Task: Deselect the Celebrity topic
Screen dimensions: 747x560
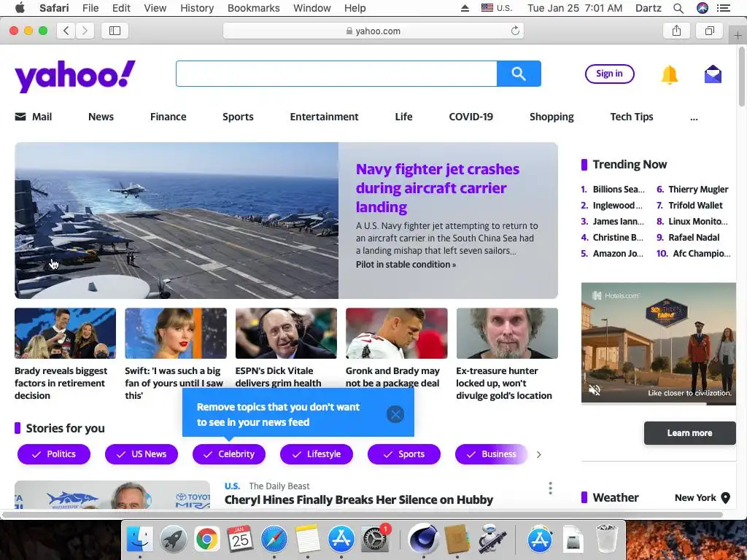Action: [x=229, y=454]
